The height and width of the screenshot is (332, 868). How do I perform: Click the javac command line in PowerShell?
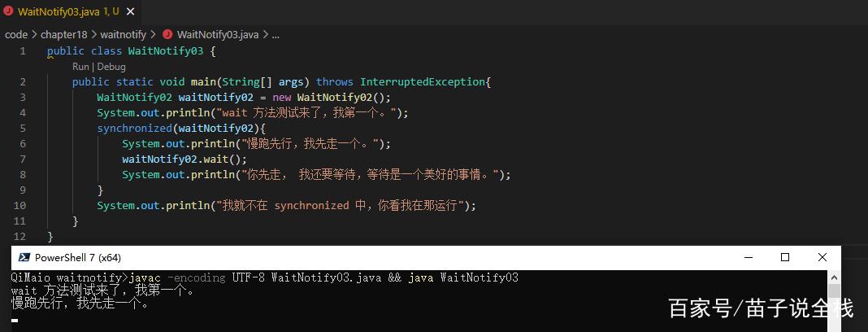[x=265, y=277]
